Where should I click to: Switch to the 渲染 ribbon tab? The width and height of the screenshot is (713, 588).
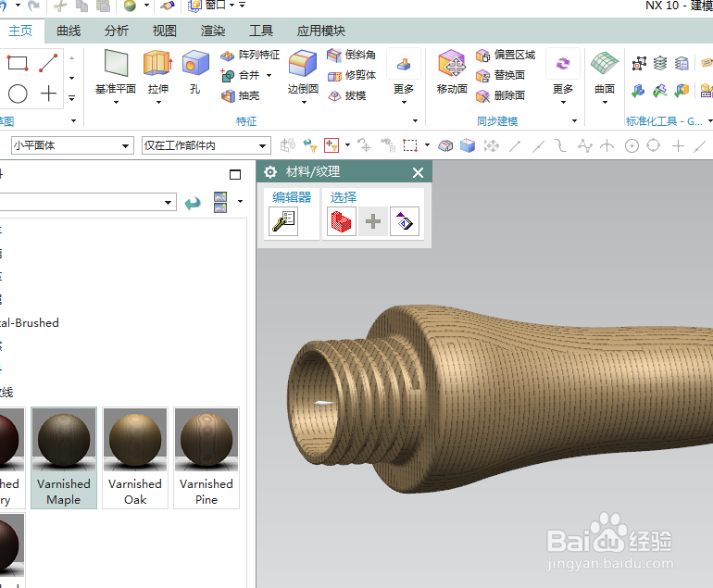(213, 31)
